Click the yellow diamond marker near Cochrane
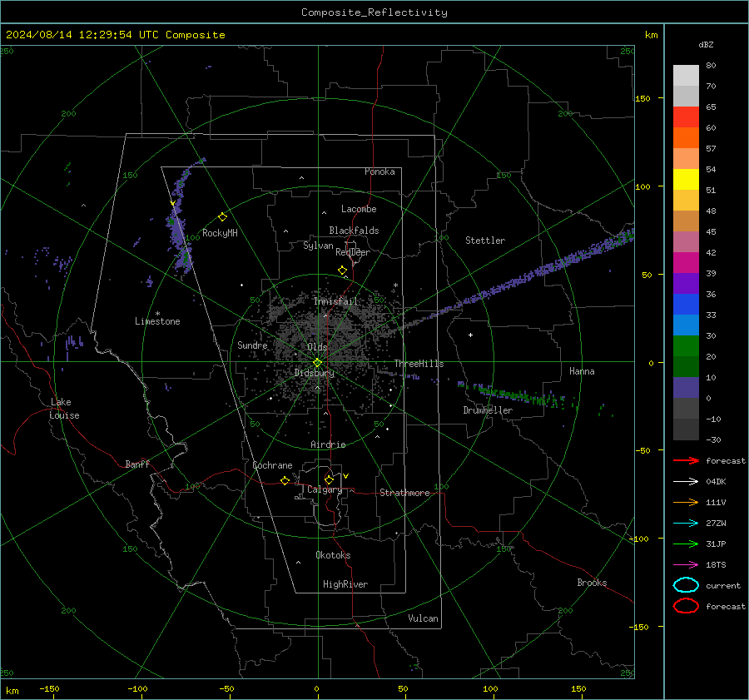The image size is (749, 700). pos(285,480)
